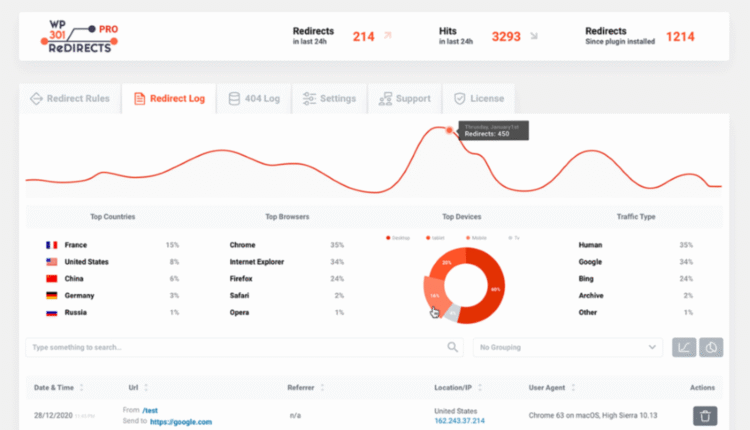Click the people icon on Support tab
750x430 pixels.
[385, 99]
